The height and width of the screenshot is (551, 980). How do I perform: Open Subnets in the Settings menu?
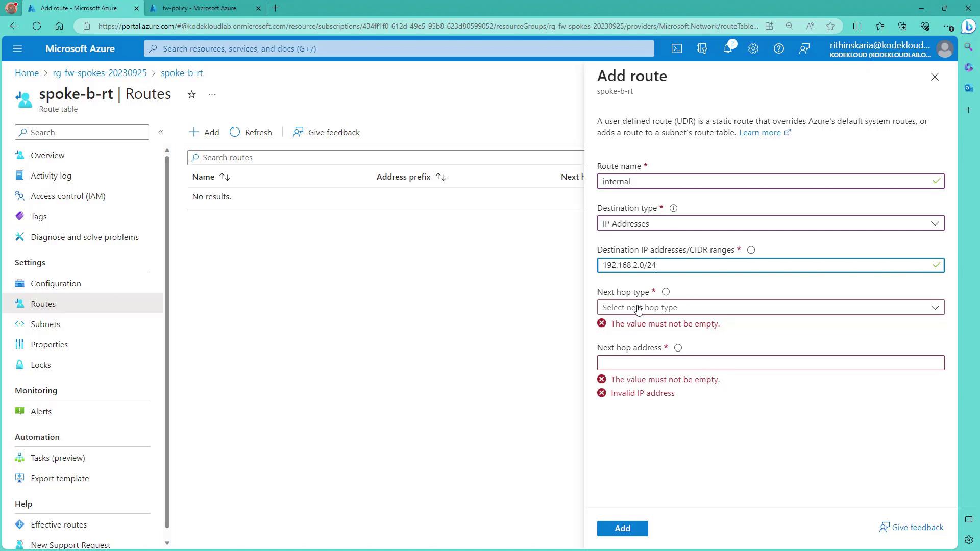(x=45, y=324)
